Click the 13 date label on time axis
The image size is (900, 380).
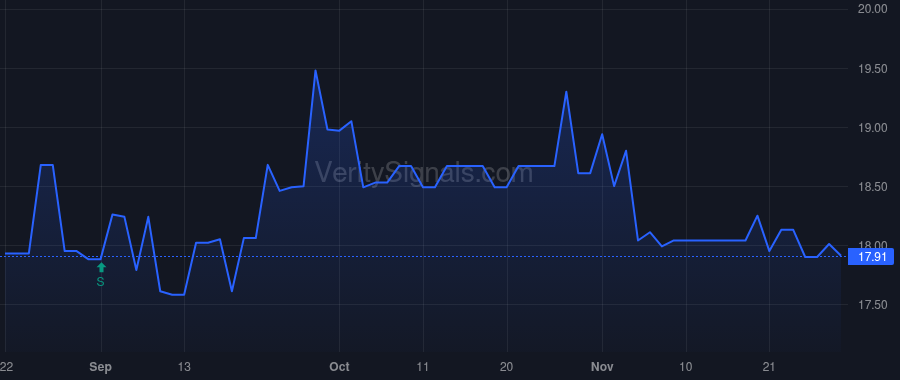tap(184, 367)
